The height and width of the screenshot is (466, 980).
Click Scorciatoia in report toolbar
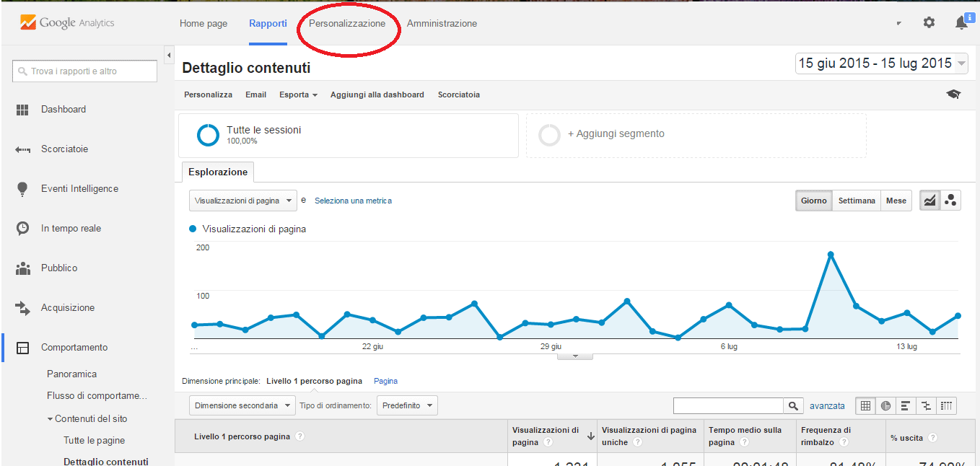459,94
